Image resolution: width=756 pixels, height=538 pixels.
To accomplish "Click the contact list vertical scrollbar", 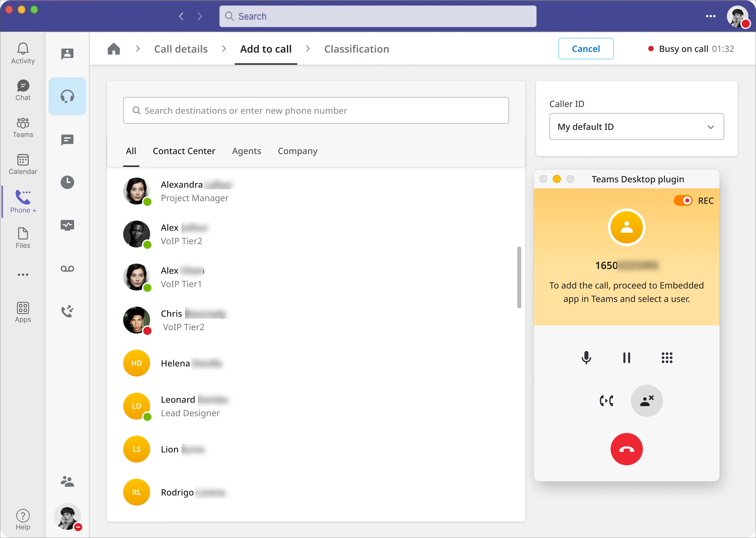I will [x=519, y=277].
